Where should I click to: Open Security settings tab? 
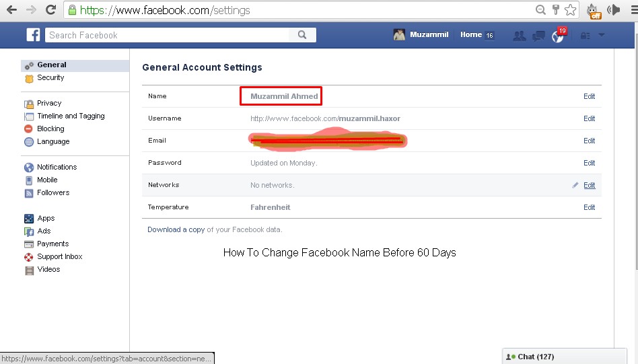coord(50,77)
